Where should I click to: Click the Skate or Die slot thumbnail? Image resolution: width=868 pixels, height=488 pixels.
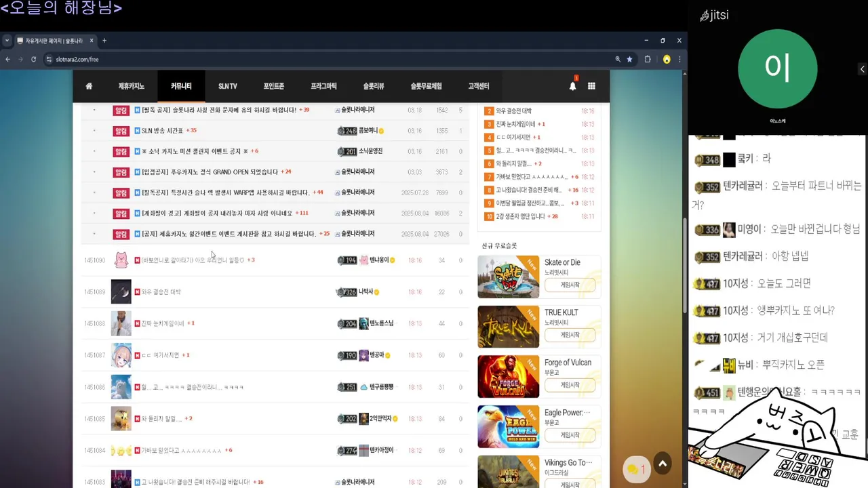(x=509, y=277)
